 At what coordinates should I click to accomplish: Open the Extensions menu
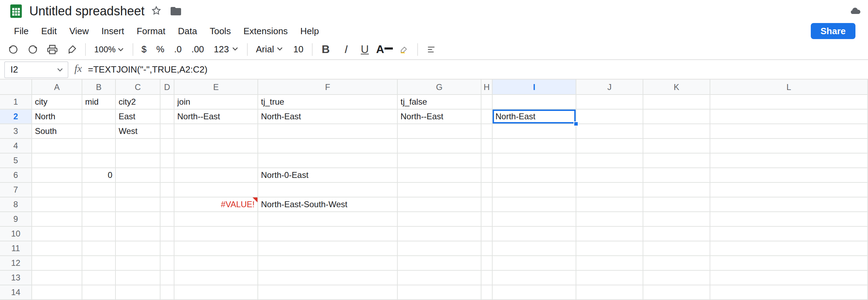click(265, 31)
